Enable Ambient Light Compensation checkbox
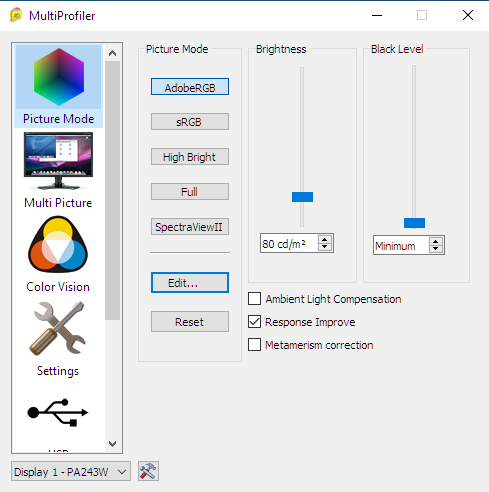The height and width of the screenshot is (492, 489). pos(254,299)
